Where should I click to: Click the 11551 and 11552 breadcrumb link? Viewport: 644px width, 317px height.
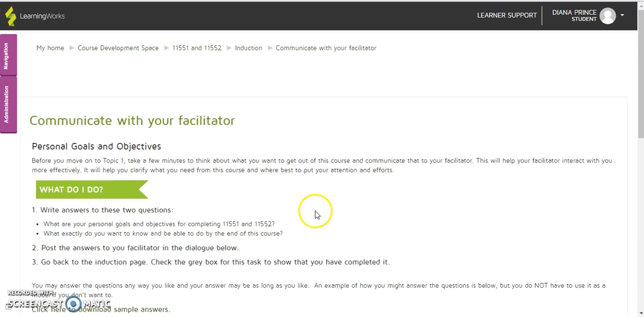click(197, 48)
